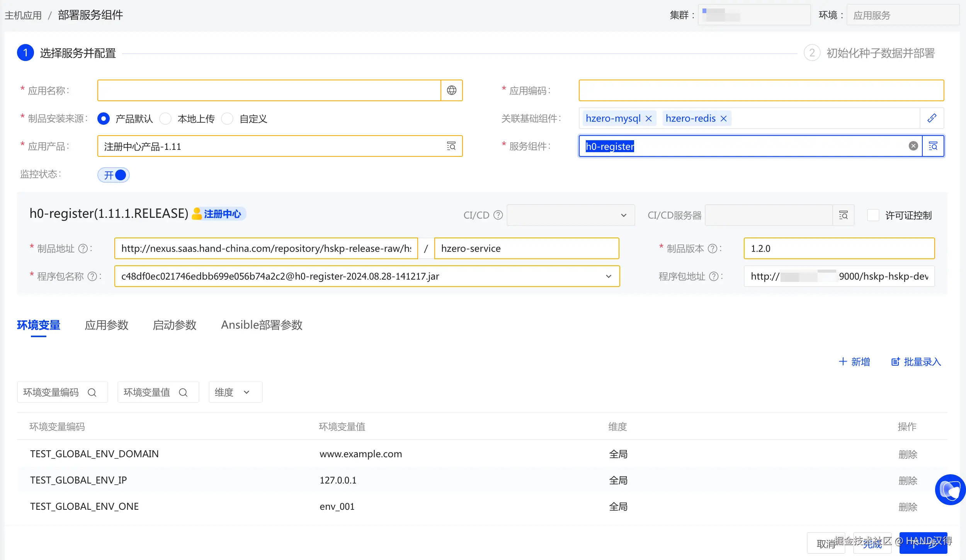Click the link icon in 关联基础组件 field
This screenshot has width=966, height=560.
[932, 118]
